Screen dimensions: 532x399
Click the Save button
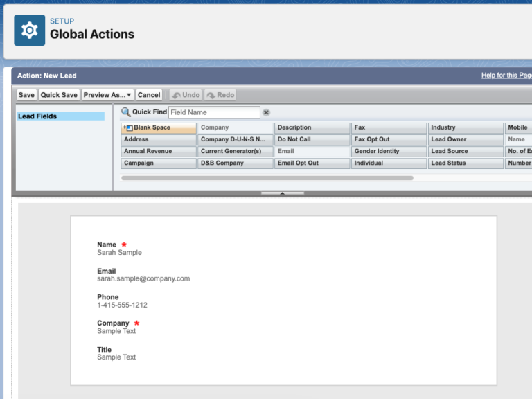pyautogui.click(x=26, y=95)
